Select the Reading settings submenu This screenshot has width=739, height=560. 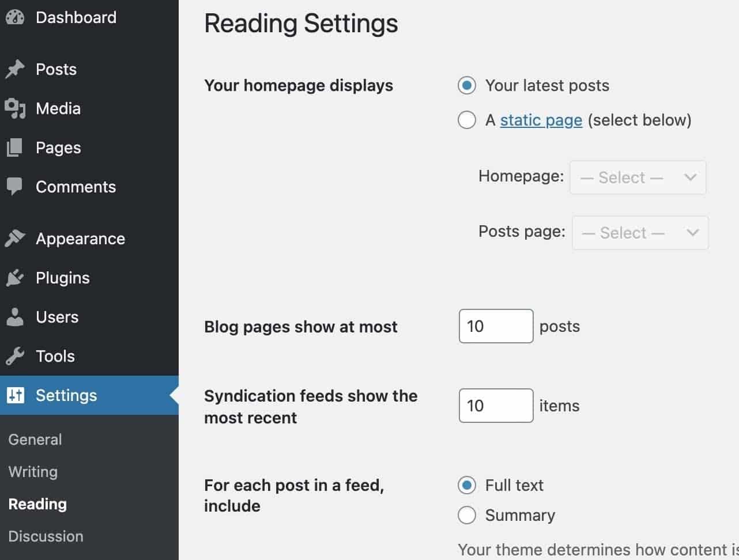pyautogui.click(x=37, y=504)
